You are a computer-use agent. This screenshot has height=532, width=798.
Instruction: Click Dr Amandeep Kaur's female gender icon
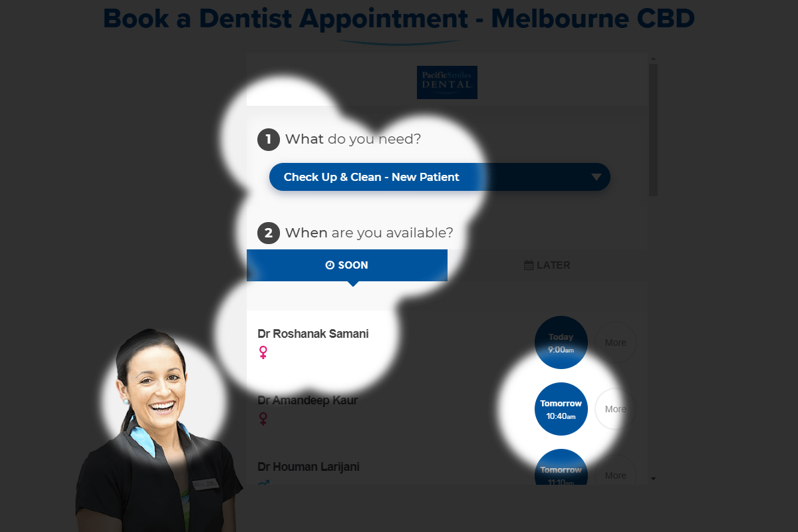[x=263, y=419]
